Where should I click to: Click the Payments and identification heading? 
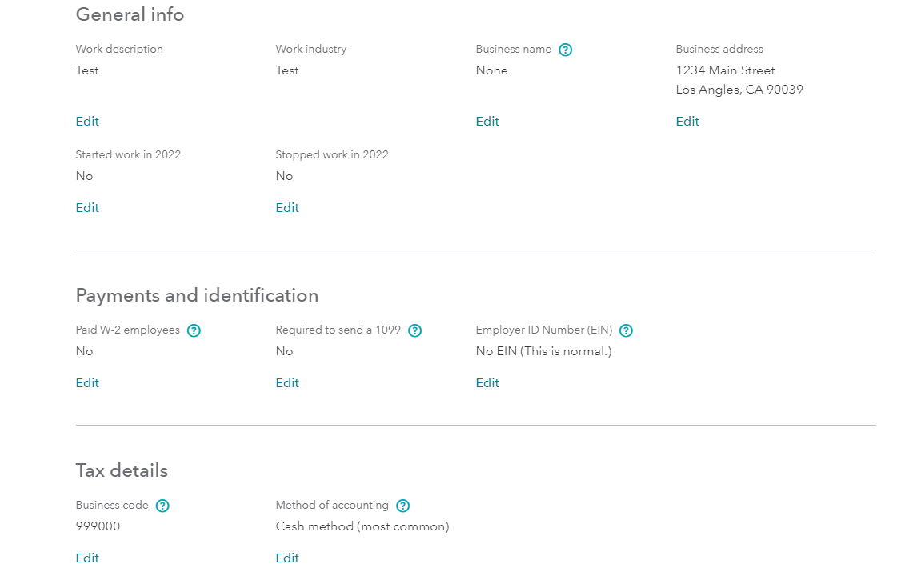197,295
